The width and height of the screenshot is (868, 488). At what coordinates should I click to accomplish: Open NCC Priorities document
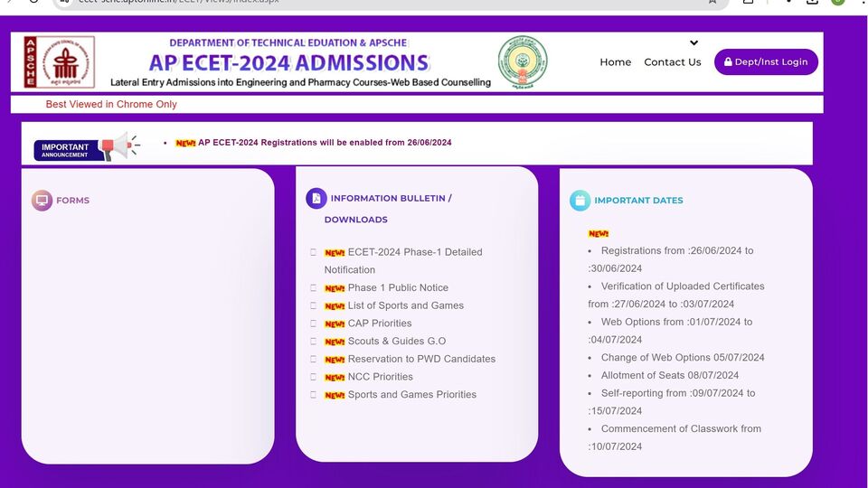point(381,376)
